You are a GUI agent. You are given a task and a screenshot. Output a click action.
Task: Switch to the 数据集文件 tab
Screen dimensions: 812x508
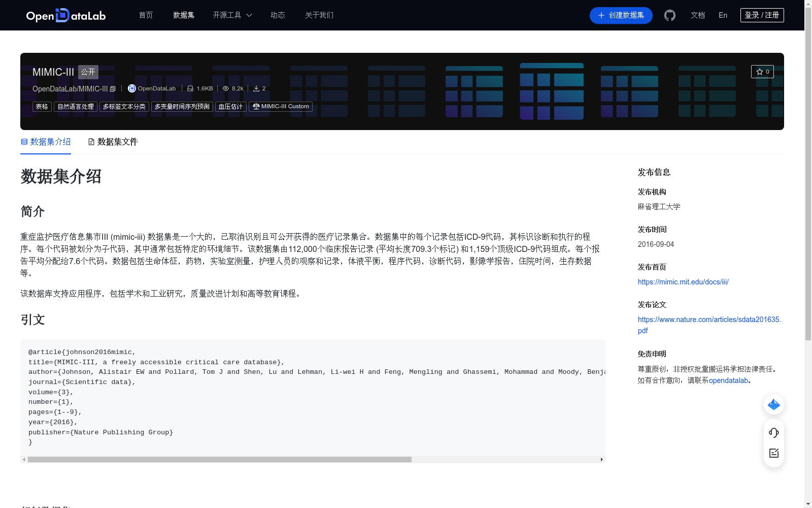(112, 142)
